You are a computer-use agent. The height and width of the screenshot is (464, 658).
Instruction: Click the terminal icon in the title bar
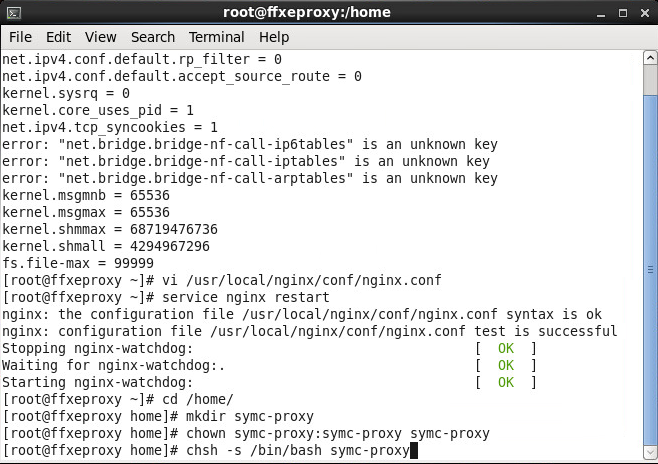tap(14, 13)
